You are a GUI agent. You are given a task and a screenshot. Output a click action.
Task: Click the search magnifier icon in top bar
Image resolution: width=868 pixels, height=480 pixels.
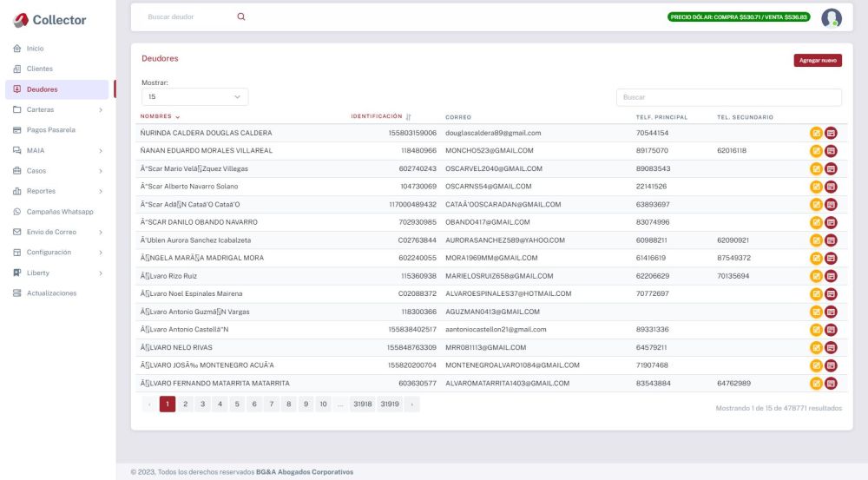pos(241,16)
